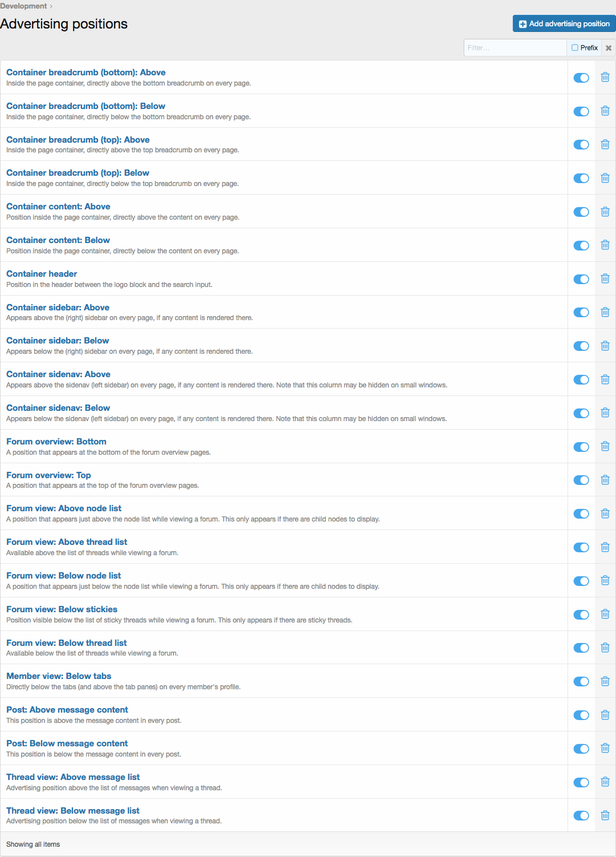616x857 pixels.
Task: Delete Thread view: Below message list position
Action: point(605,815)
